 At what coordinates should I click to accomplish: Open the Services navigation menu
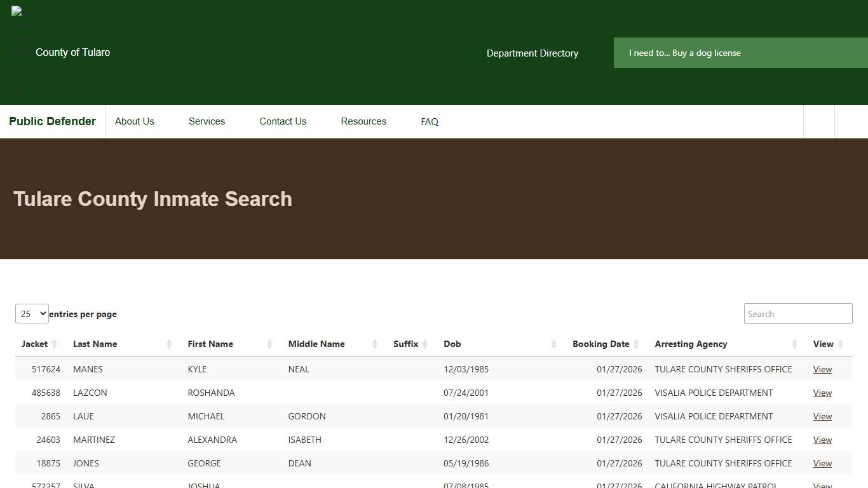pyautogui.click(x=207, y=121)
